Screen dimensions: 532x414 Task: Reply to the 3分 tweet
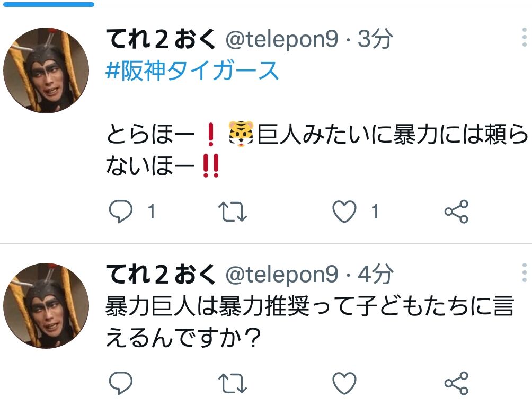[x=121, y=211]
